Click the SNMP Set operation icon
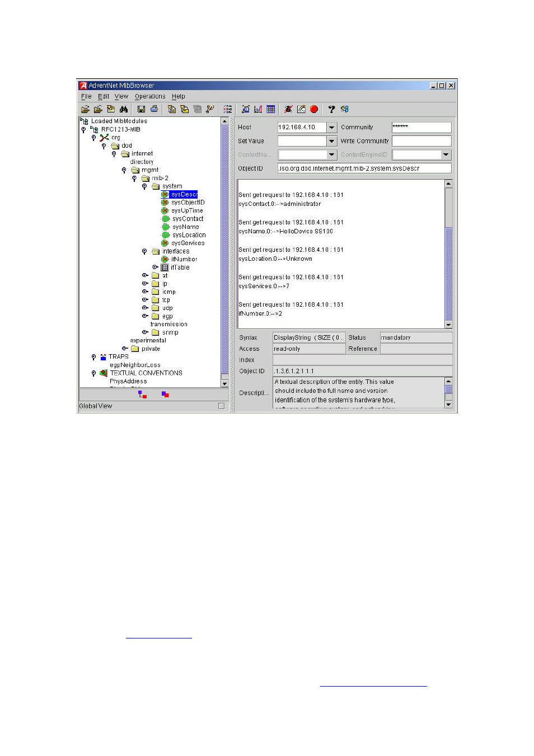This screenshot has width=534, height=756. (210, 109)
